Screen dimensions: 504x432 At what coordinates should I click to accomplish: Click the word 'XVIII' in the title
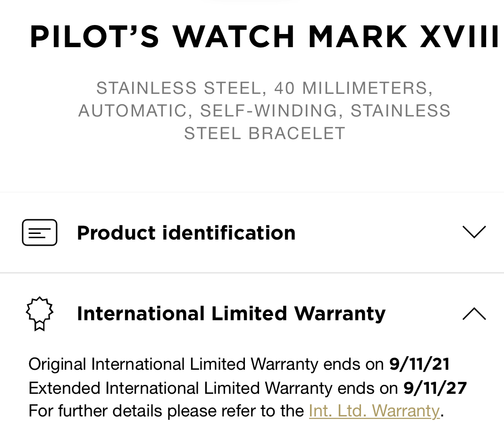click(460, 37)
